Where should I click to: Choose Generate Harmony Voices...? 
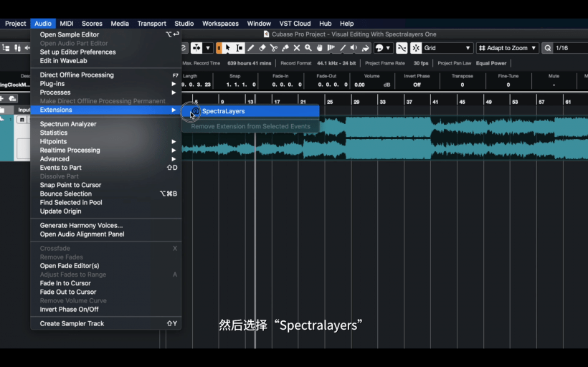pyautogui.click(x=107, y=225)
